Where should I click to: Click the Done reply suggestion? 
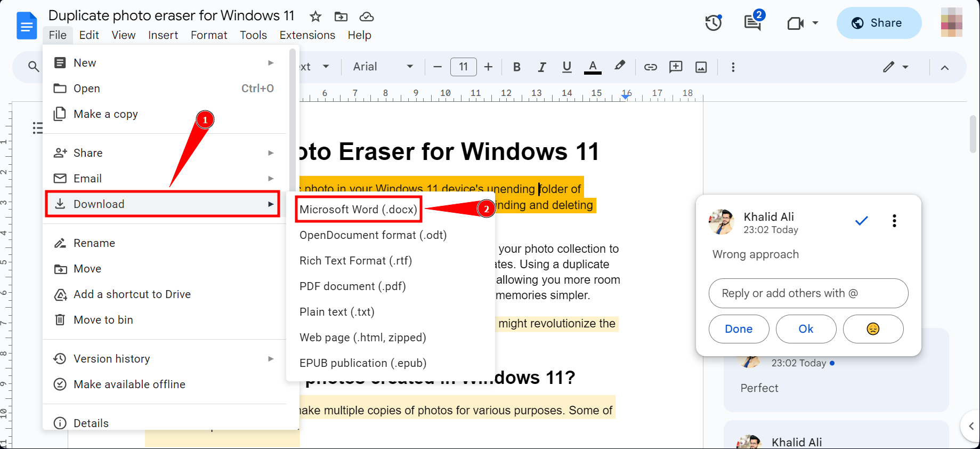click(739, 329)
